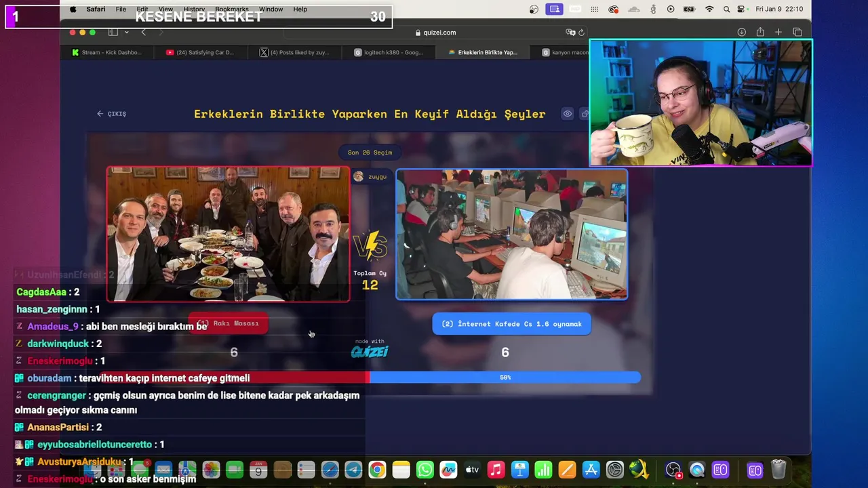Click the purple screen-share menu bar icon
This screenshot has width=868, height=488.
click(555, 9)
